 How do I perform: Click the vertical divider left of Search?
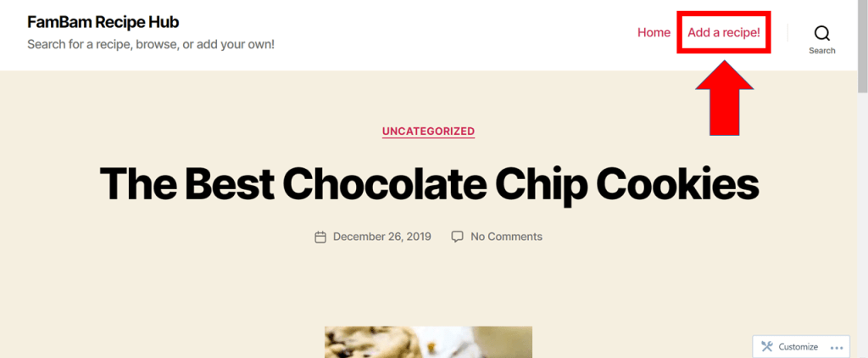(x=787, y=33)
